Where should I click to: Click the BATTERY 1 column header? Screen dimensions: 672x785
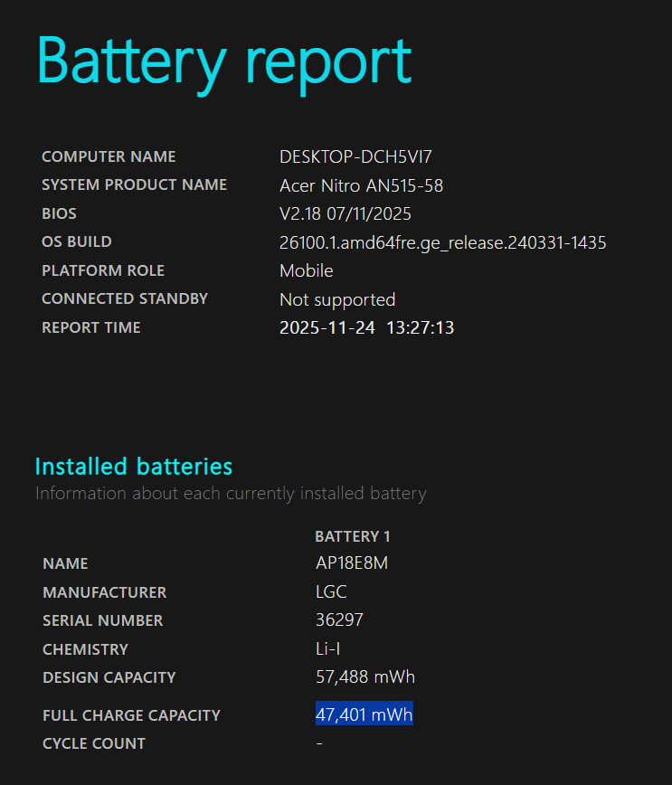pyautogui.click(x=353, y=536)
